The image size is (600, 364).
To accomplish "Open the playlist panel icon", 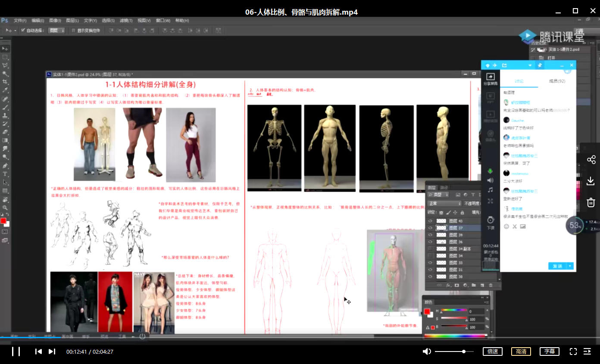I will click(x=587, y=352).
